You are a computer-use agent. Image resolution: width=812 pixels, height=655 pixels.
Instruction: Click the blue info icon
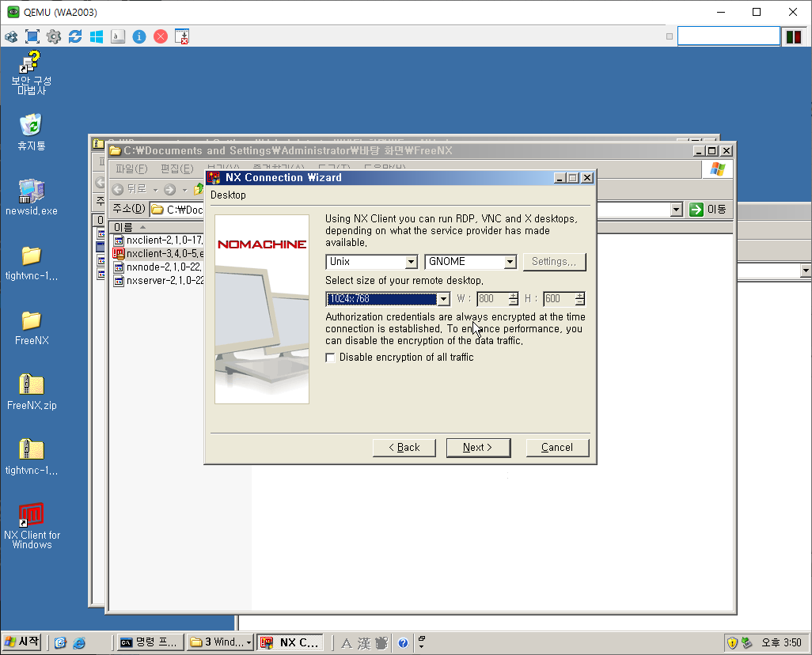[139, 36]
